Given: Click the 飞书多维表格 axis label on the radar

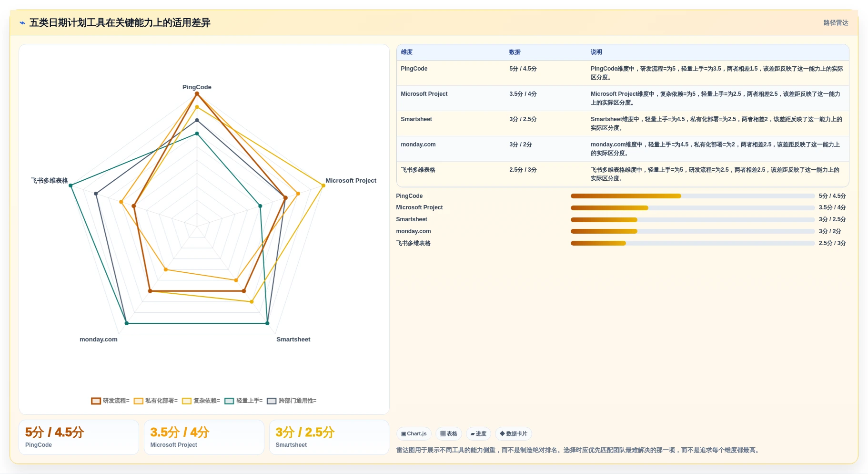Looking at the screenshot, I should coord(50,181).
